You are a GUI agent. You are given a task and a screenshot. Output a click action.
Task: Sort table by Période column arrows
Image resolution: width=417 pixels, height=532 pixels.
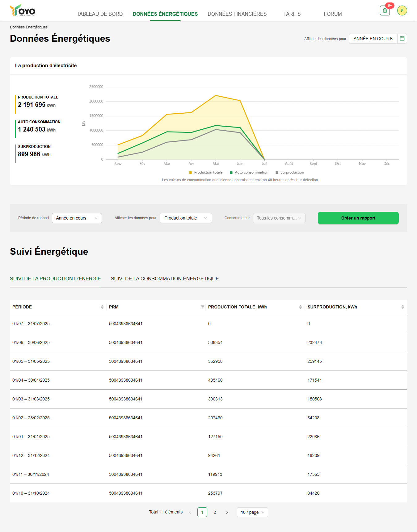click(x=102, y=307)
